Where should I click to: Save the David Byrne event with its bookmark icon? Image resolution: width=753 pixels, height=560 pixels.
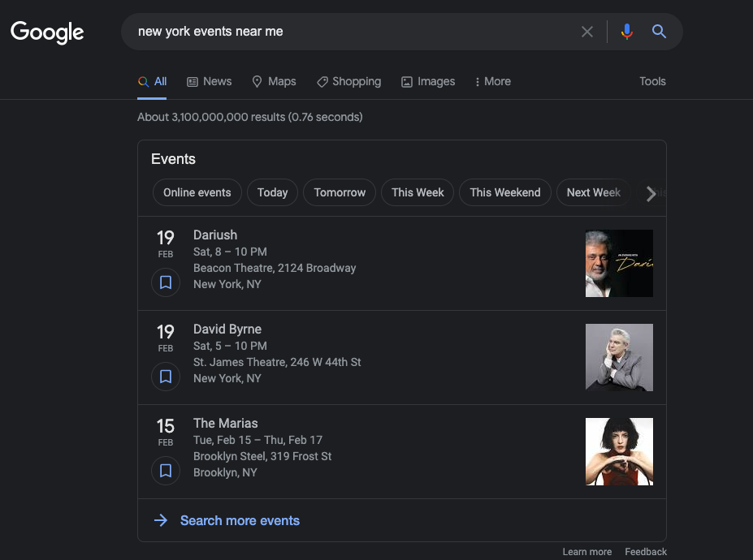(166, 377)
